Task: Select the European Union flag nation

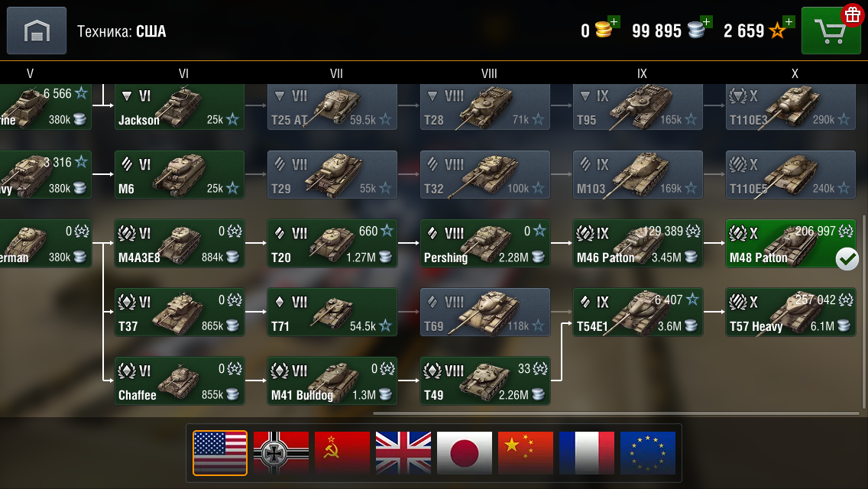Action: point(648,453)
